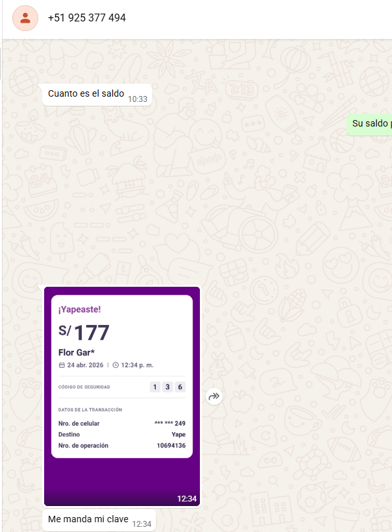Screen dimensions: 392x532
Task: Open contact info via +51 925 377 494
Action: coord(87,18)
